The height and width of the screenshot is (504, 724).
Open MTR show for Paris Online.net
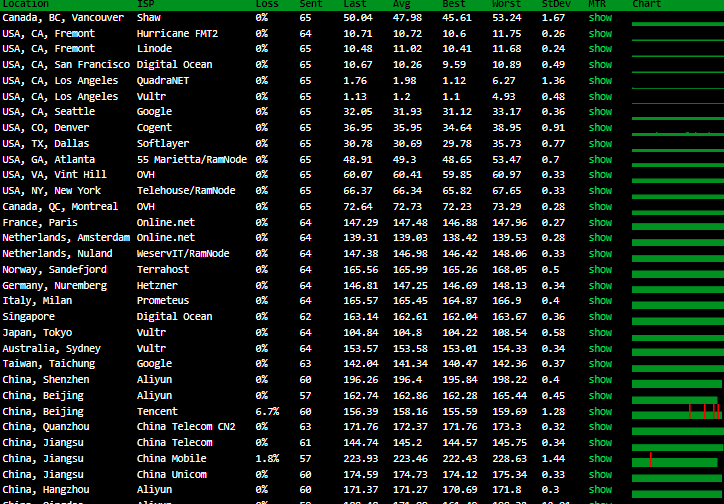600,223
